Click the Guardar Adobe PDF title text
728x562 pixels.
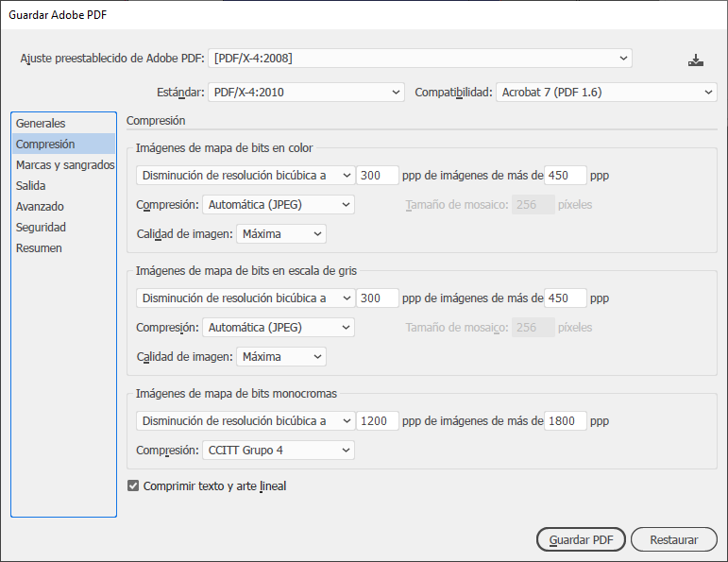point(58,15)
